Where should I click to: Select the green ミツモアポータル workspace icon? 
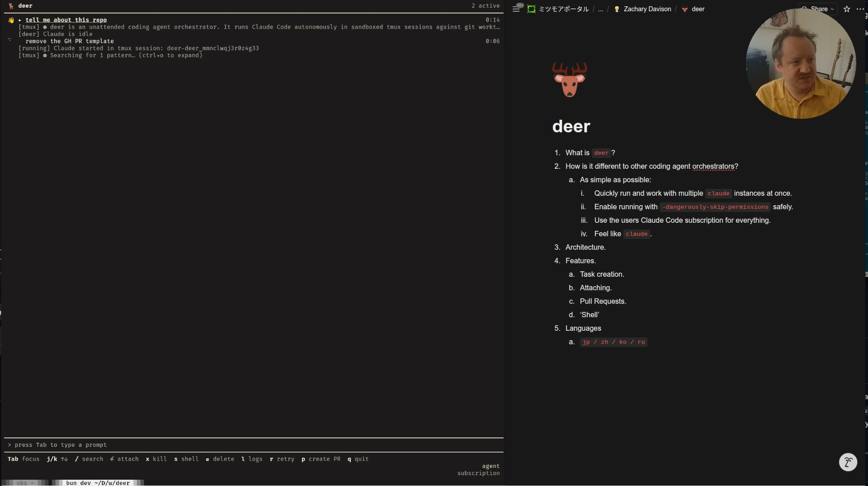(x=532, y=9)
